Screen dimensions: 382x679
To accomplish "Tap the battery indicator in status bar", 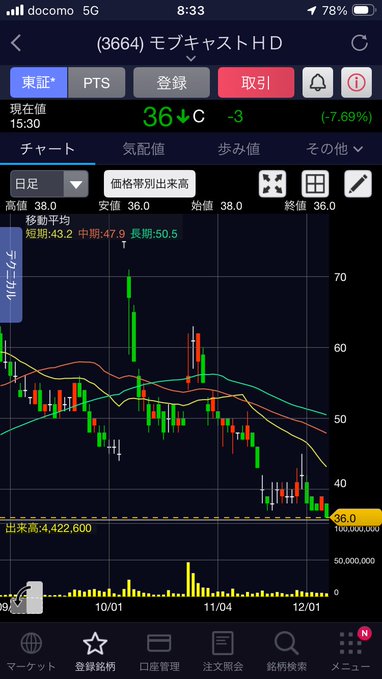I will [x=364, y=10].
